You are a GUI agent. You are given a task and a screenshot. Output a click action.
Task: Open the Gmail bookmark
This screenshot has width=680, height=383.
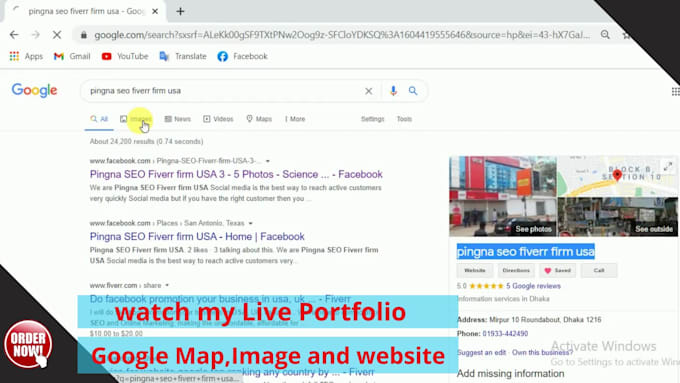[72, 56]
